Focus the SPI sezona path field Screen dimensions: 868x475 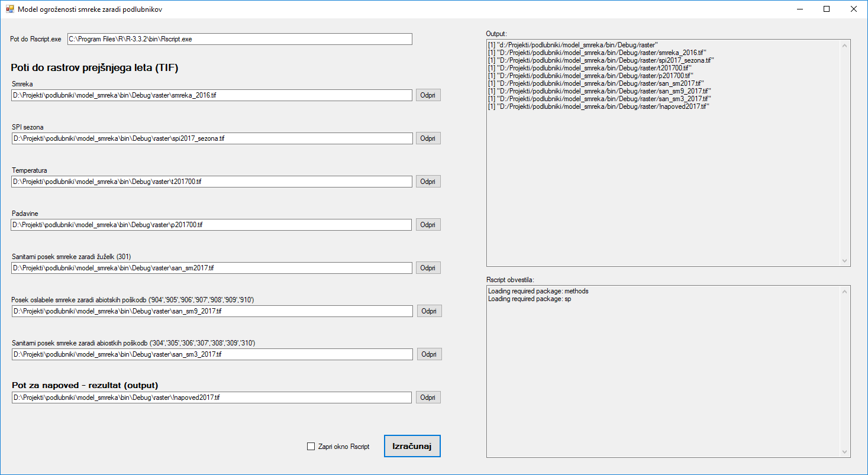point(212,138)
